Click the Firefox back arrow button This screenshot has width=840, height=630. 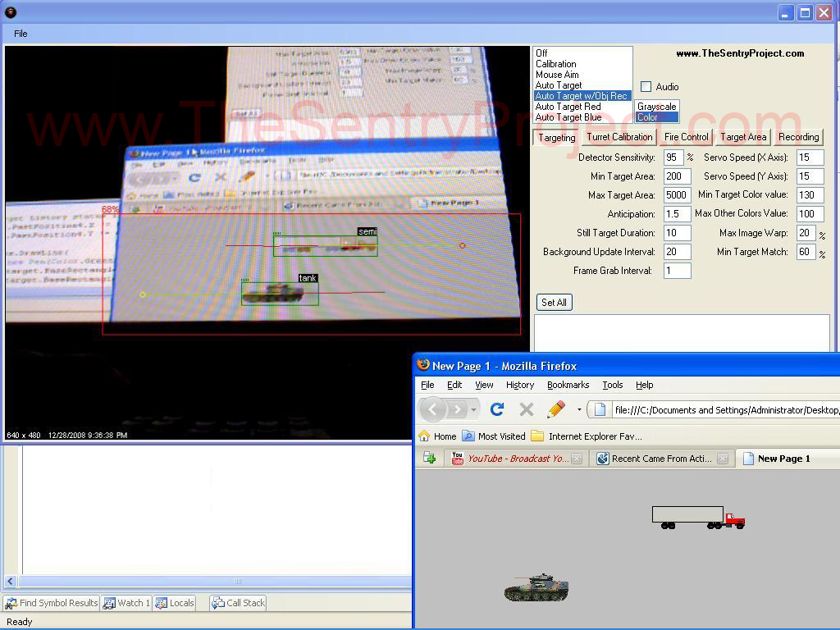[433, 409]
